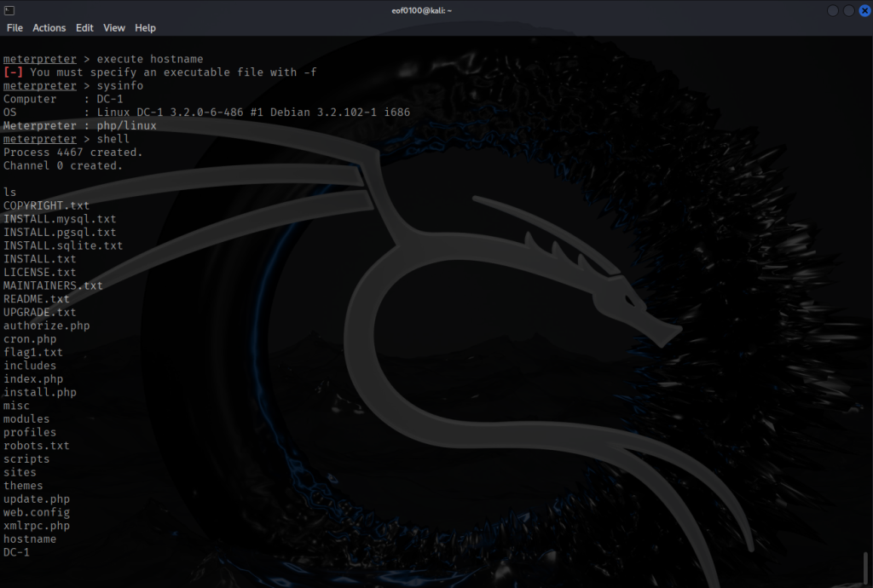Click the terminal icon in the title bar
Image resolution: width=873 pixels, height=588 pixels.
tap(9, 10)
